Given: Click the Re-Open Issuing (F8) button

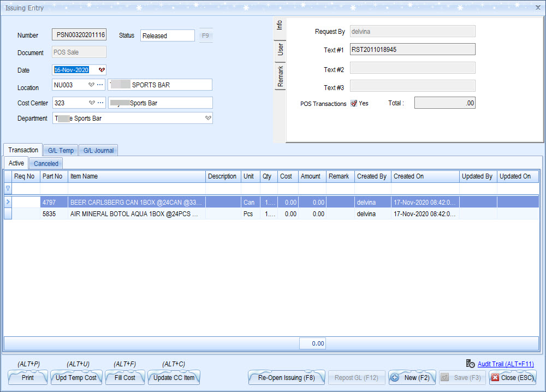Looking at the screenshot, I should tap(286, 378).
